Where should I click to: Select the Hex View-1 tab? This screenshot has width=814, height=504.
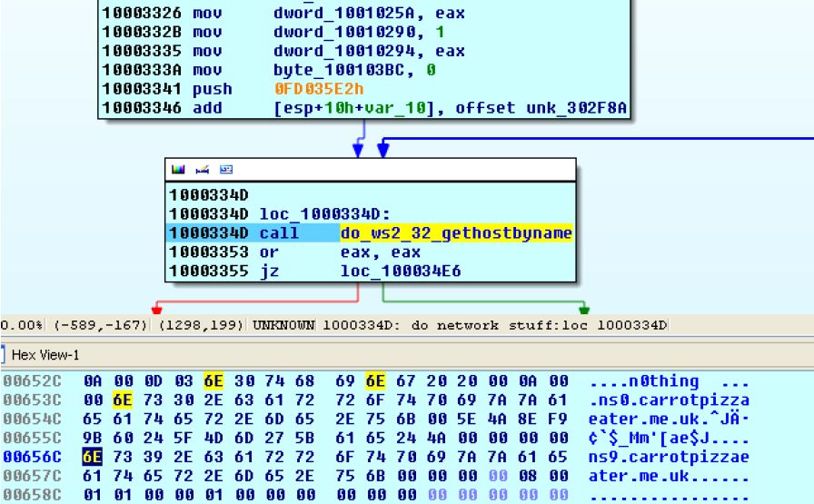coord(47,355)
